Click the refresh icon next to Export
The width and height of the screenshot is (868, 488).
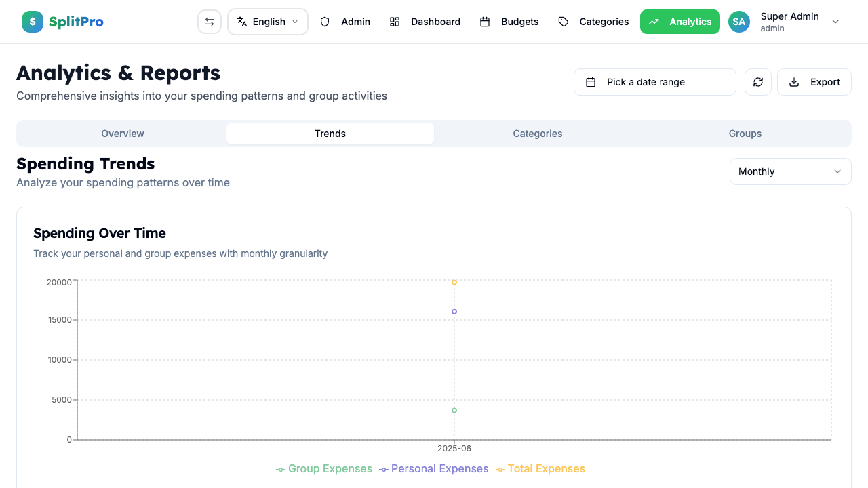pyautogui.click(x=757, y=81)
